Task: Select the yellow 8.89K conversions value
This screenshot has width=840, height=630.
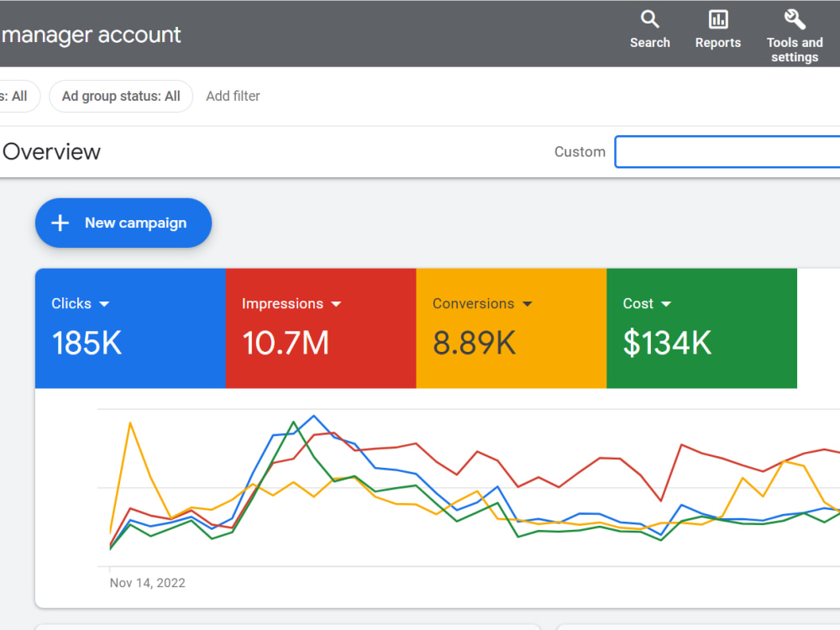Action: (474, 343)
